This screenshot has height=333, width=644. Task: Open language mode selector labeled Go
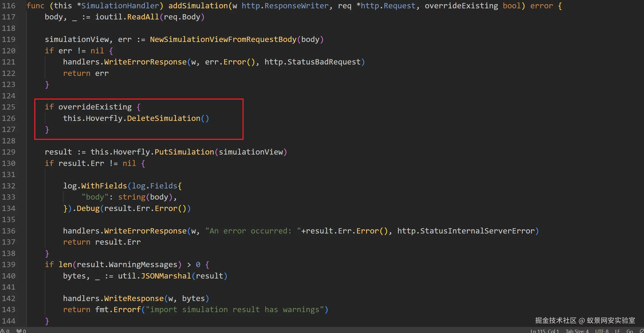point(630,331)
